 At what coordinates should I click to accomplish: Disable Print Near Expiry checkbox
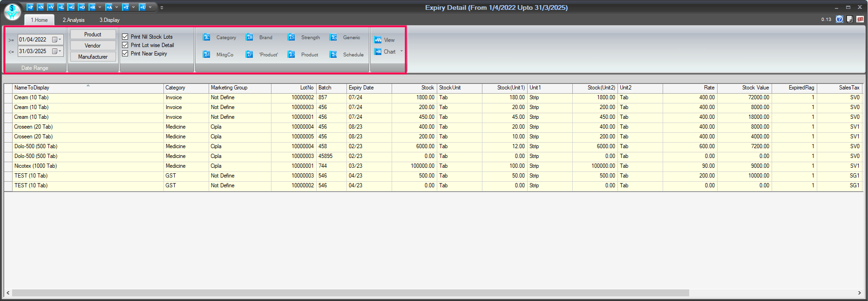click(125, 54)
